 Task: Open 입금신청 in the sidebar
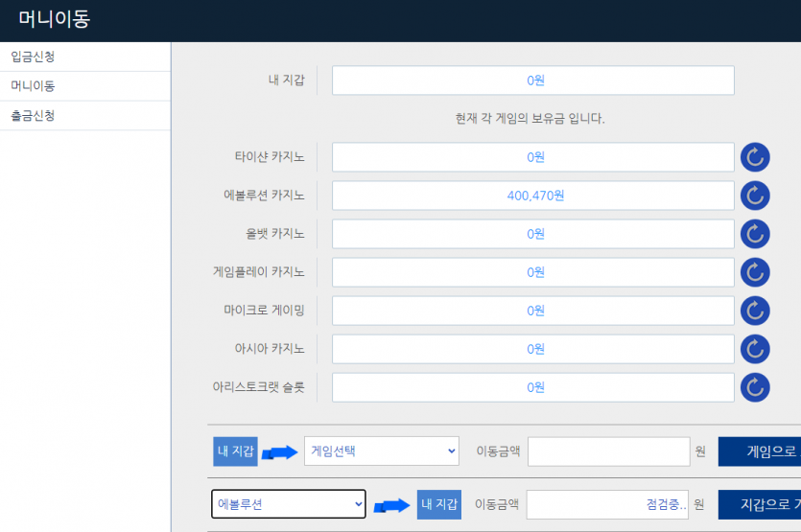84,57
